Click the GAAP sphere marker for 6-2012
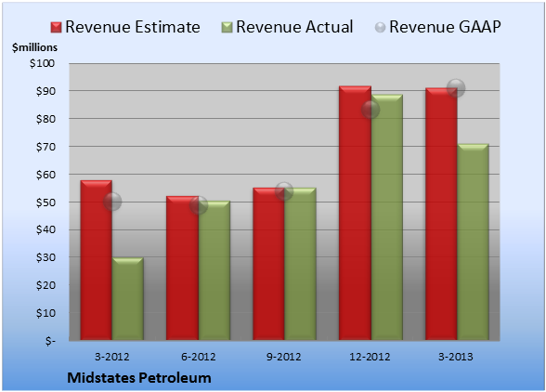 [199, 205]
